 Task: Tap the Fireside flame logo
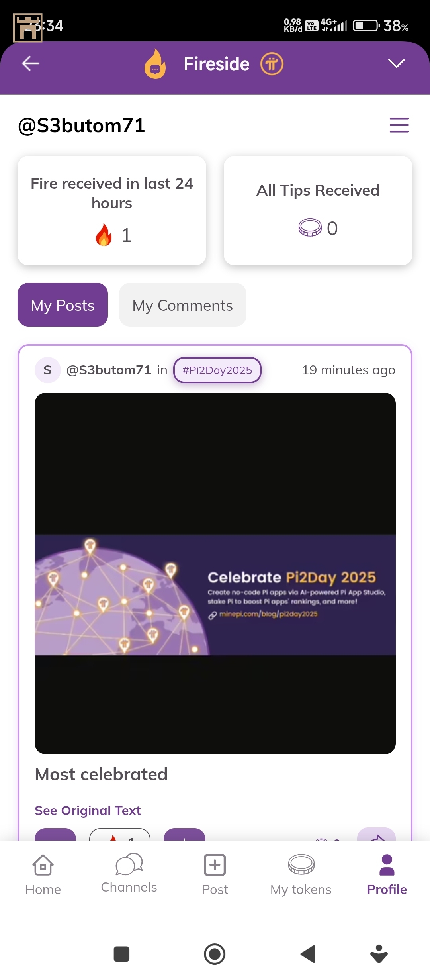pos(155,64)
